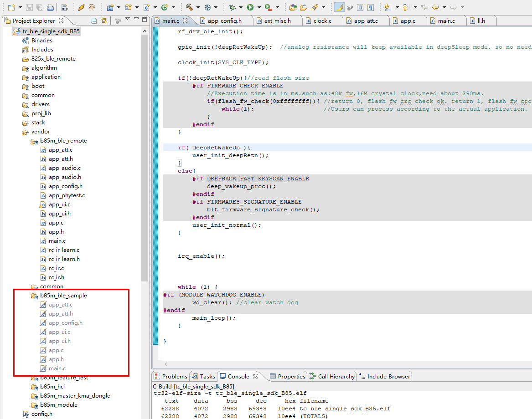Minimize the Project Explorer panel

point(136,19)
